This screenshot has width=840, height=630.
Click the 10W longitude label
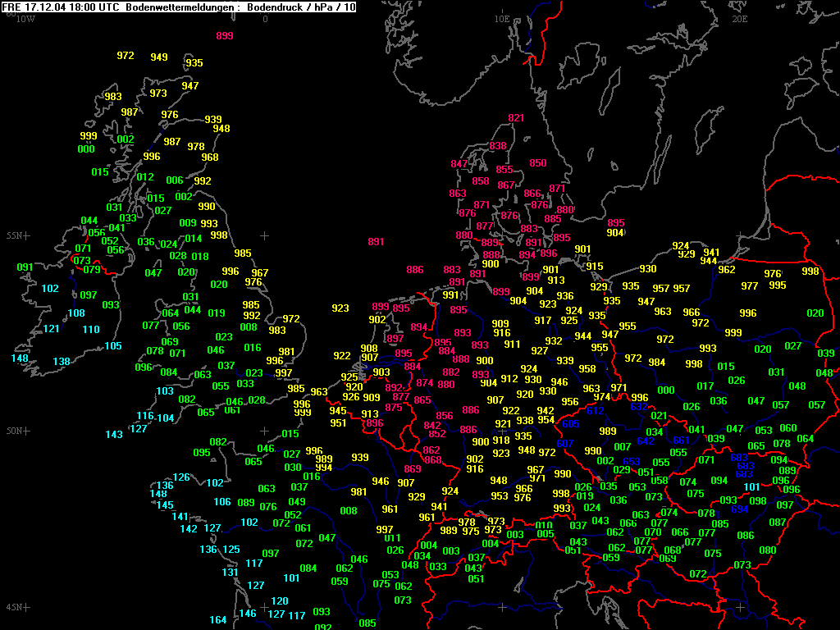coord(25,19)
